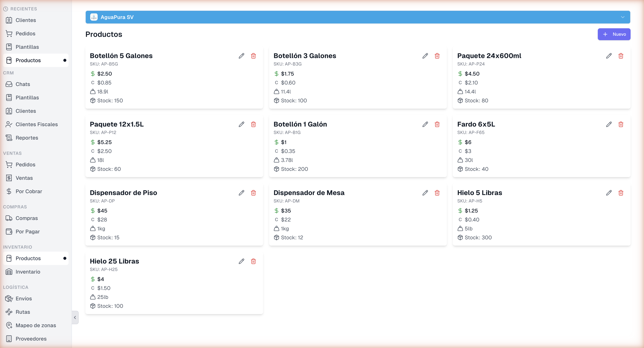This screenshot has height=348, width=644.
Task: Click pencil icon on Paquete 24x600ml
Action: pos(609,56)
